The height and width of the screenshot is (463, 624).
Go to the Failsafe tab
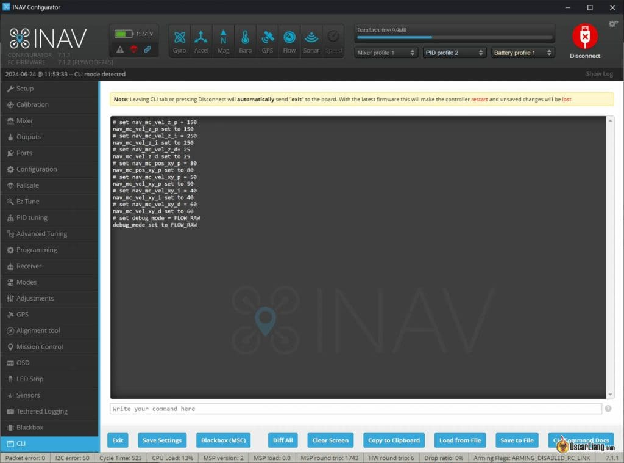coord(49,186)
